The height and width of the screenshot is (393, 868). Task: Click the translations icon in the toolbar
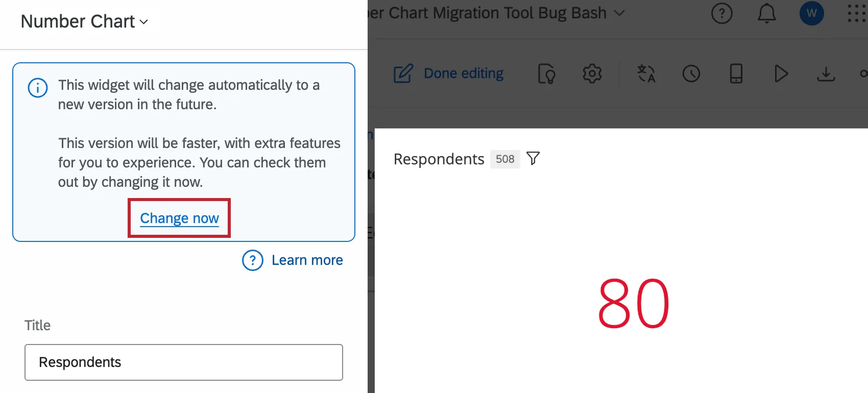click(x=646, y=73)
